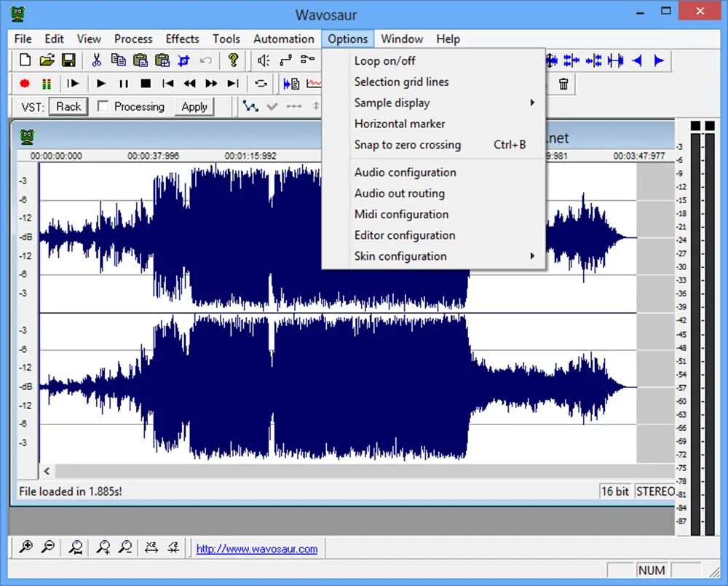Paste from the first clipboard icon
The width and height of the screenshot is (728, 586).
[x=140, y=60]
